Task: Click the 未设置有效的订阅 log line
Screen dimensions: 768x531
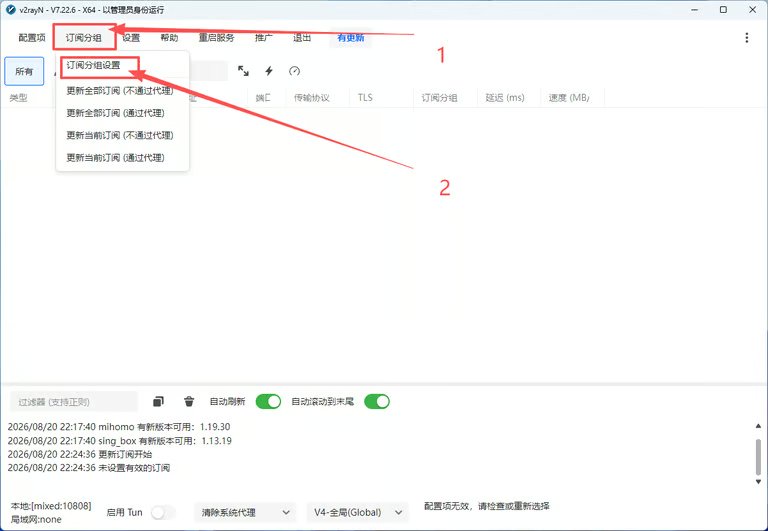Action: pos(89,468)
